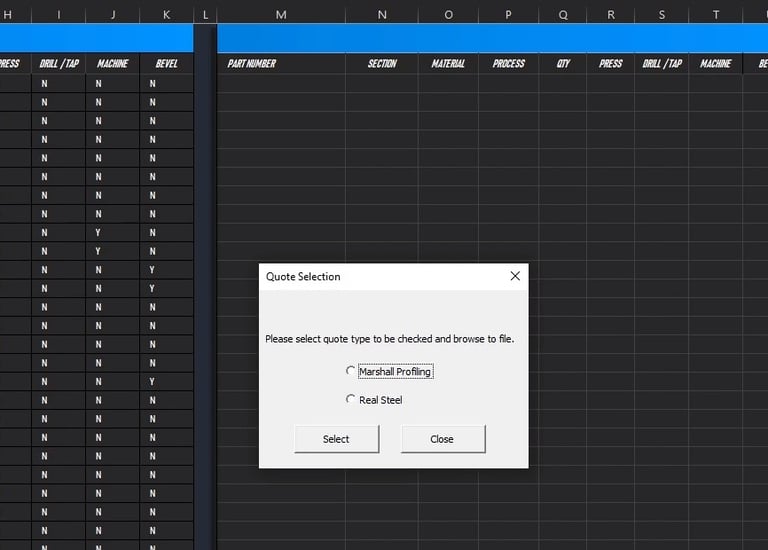Select column N header
This screenshot has width=768, height=550.
point(382,15)
